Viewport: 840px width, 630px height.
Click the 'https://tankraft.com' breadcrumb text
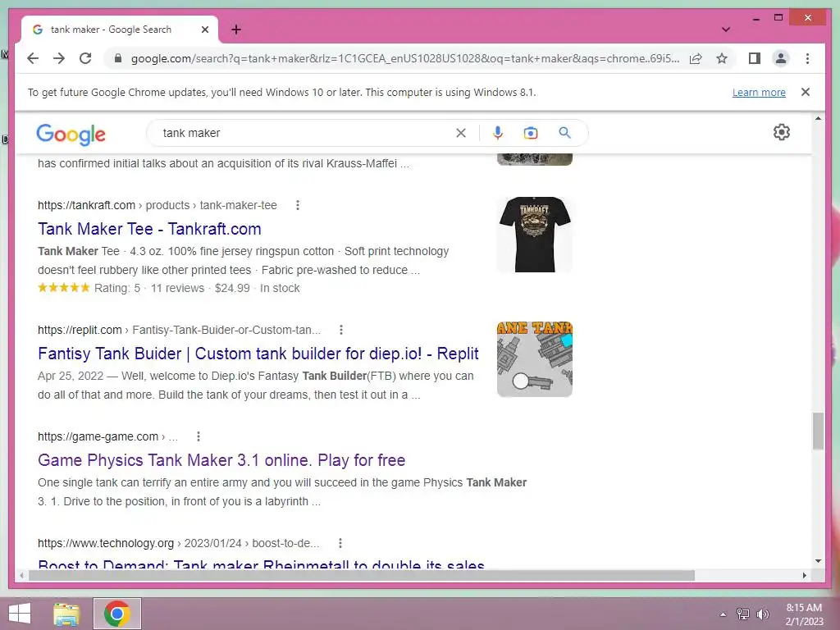(x=86, y=205)
